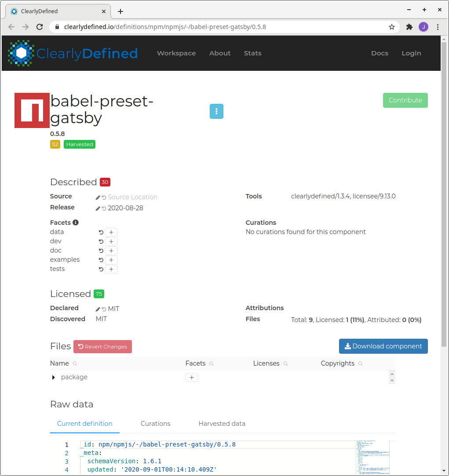The height and width of the screenshot is (476, 449).
Task: Click the overall score badge 52
Action: [x=55, y=144]
